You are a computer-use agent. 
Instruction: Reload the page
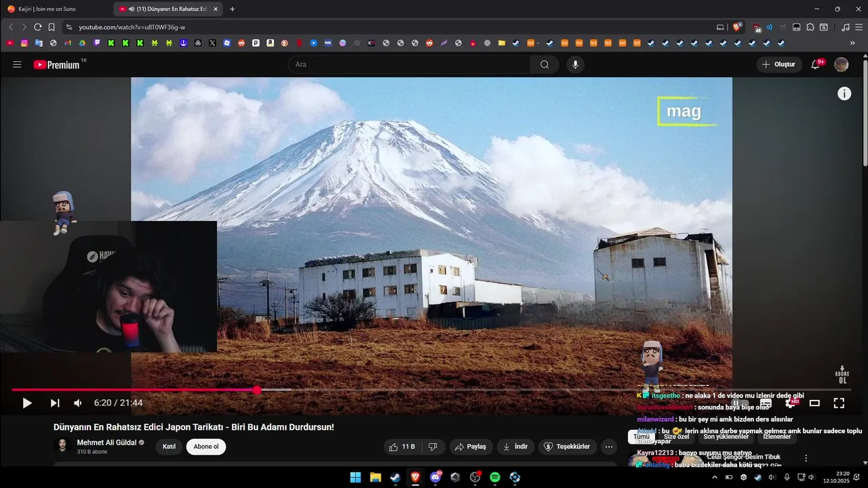[x=37, y=27]
